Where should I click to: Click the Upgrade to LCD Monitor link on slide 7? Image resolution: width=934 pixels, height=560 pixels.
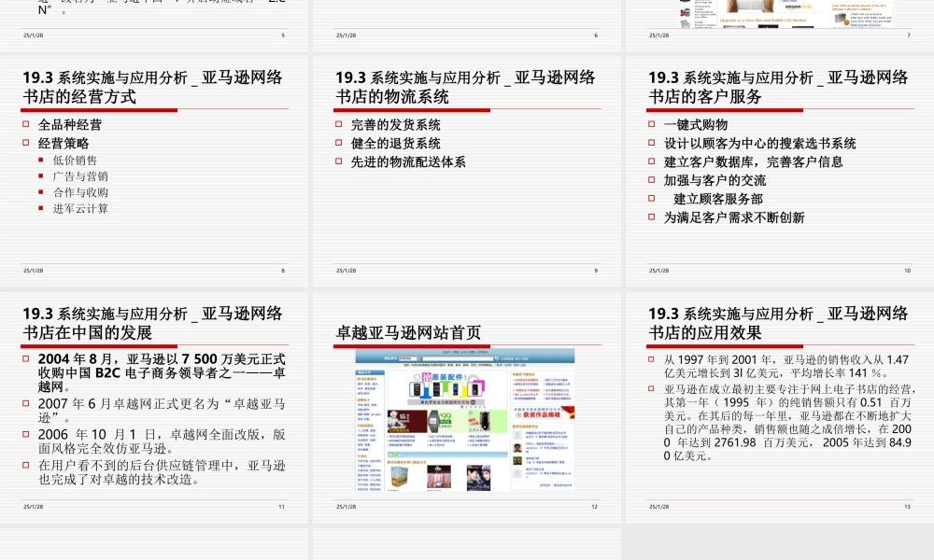[x=763, y=20]
